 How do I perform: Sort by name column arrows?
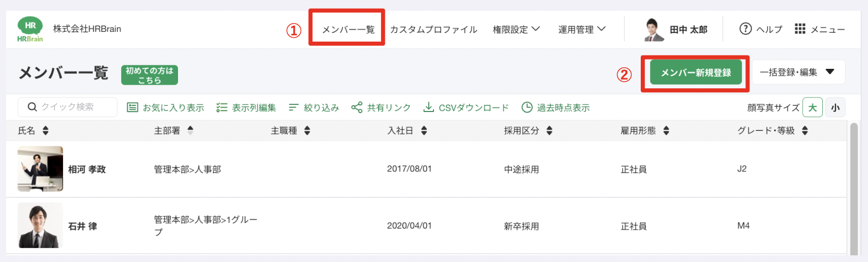pyautogui.click(x=46, y=130)
